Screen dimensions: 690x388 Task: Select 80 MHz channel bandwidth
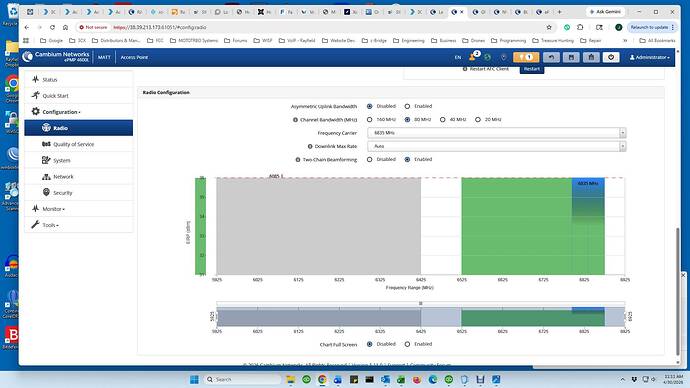point(407,119)
